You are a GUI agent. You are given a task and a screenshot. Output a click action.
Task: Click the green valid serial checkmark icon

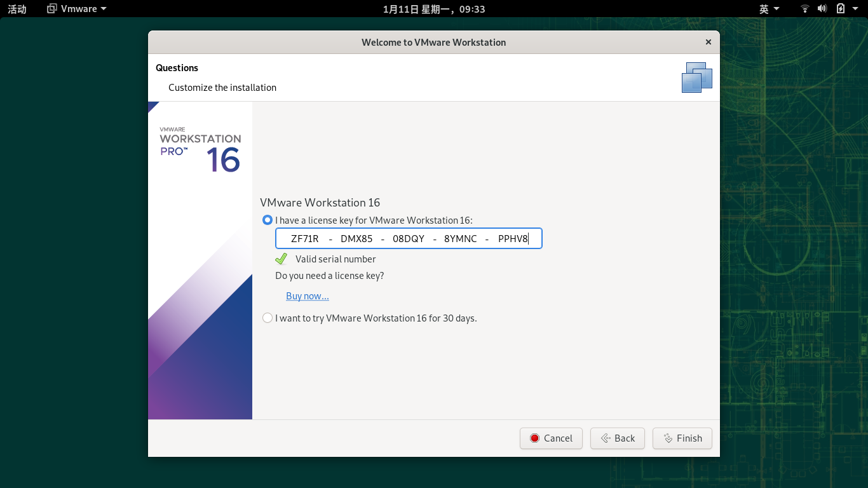click(x=281, y=259)
